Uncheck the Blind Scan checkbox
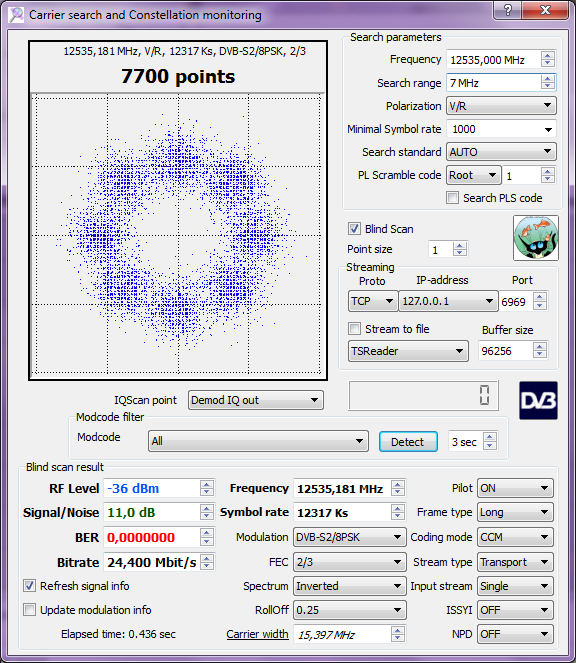 354,229
